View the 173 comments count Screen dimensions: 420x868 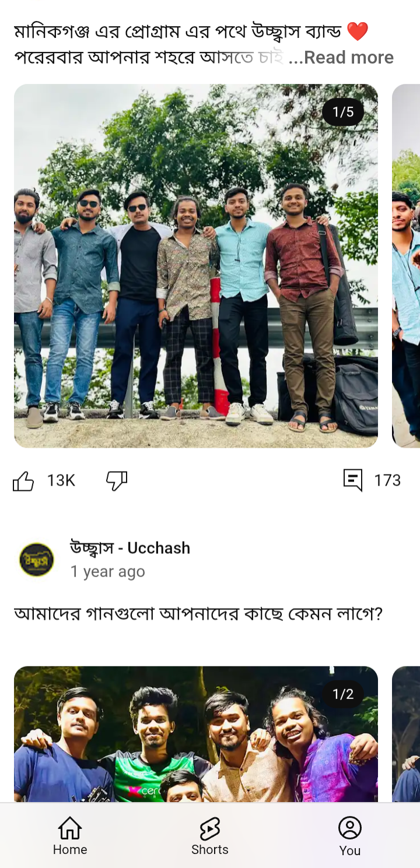pyautogui.click(x=387, y=480)
